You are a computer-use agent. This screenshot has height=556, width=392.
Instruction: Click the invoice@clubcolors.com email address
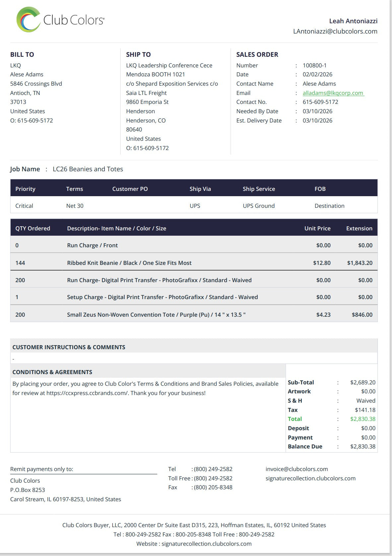tap(296, 469)
